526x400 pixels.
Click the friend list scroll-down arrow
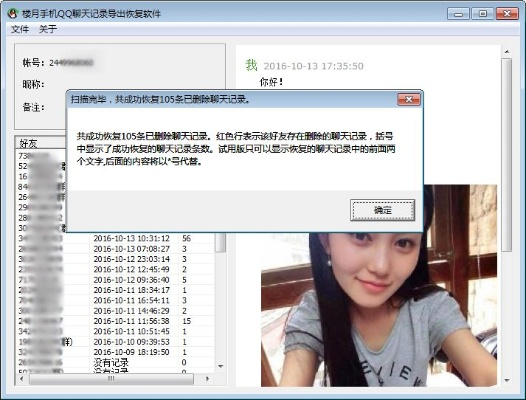[220, 366]
